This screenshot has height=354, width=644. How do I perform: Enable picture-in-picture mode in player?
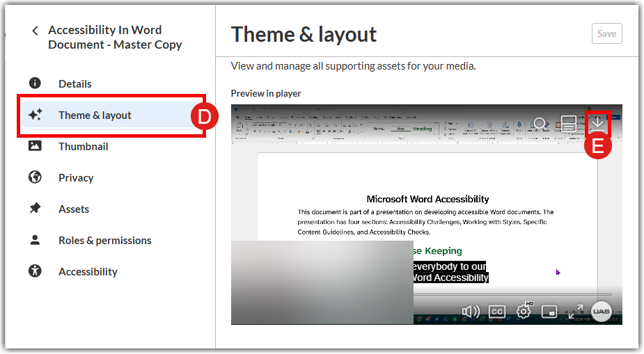click(549, 312)
